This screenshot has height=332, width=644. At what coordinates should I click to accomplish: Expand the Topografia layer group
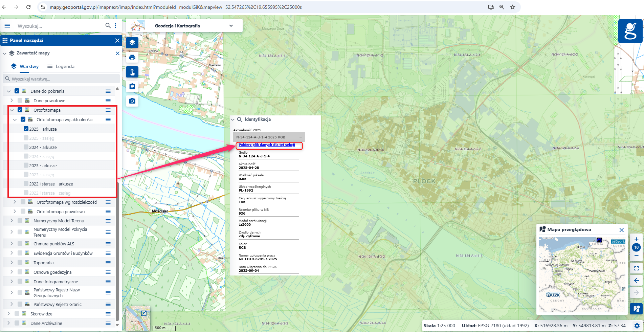point(12,263)
